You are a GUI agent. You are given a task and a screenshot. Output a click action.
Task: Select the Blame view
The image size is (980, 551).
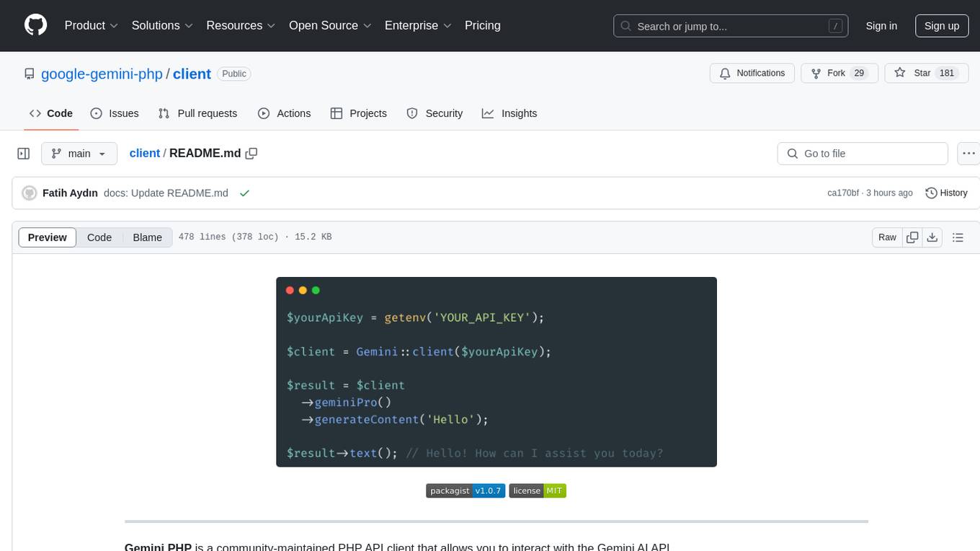[x=148, y=237]
